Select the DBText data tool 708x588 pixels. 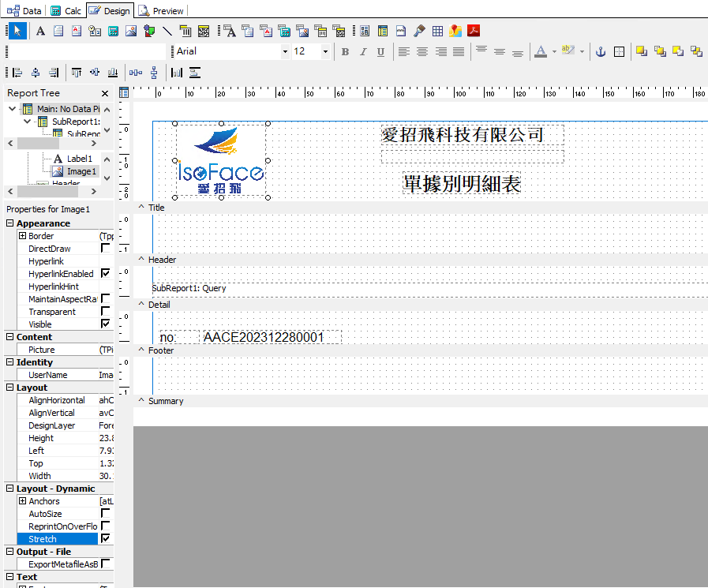click(230, 31)
